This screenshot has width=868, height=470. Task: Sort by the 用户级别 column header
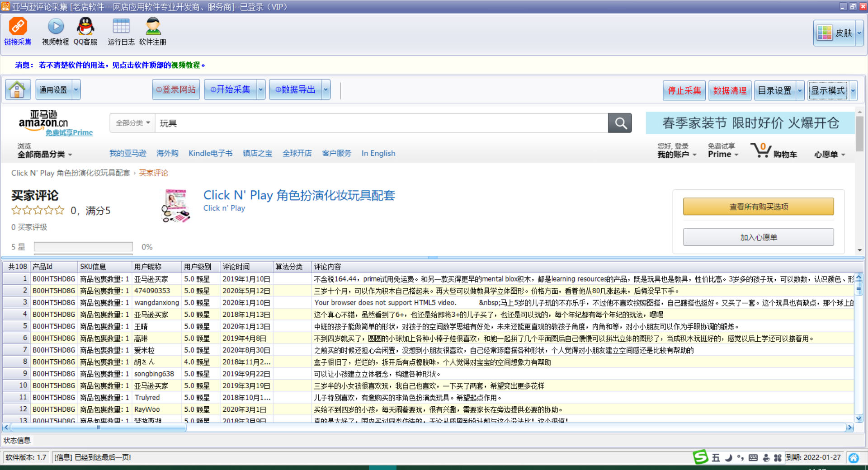[201, 267]
